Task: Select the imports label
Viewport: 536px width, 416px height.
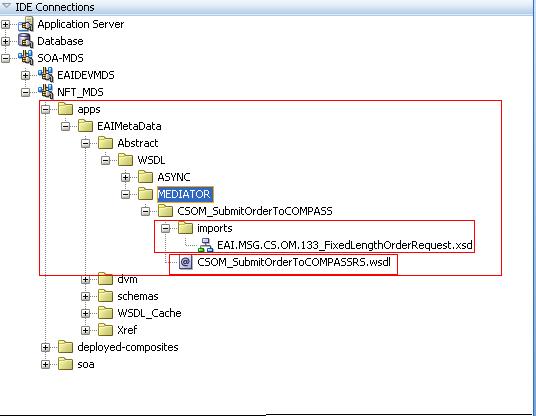Action: 215,228
